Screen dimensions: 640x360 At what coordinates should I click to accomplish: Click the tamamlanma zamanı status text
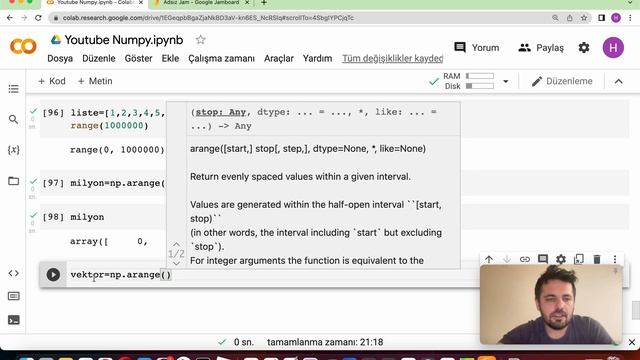(x=325, y=342)
